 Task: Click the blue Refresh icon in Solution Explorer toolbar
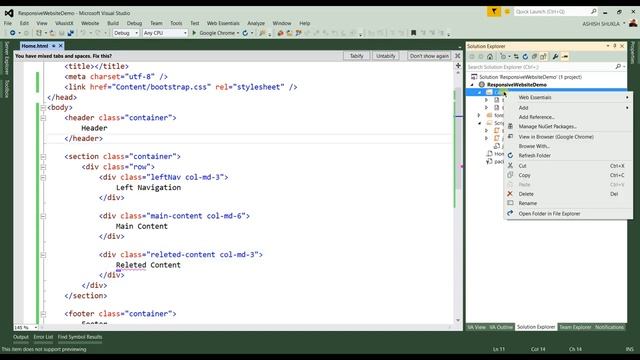[x=525, y=56]
